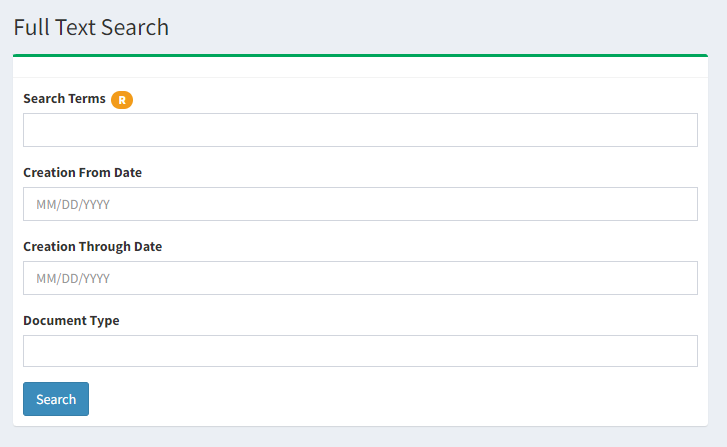Click the orange R required badge

(122, 100)
